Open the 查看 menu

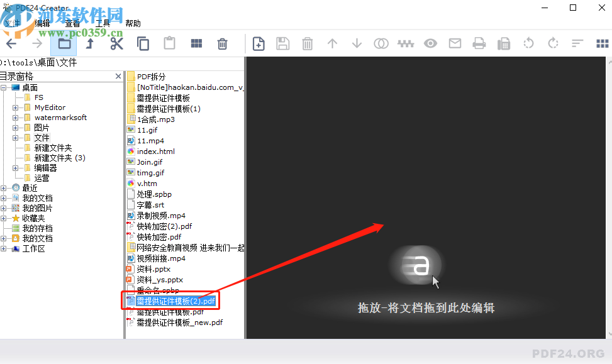pyautogui.click(x=73, y=23)
